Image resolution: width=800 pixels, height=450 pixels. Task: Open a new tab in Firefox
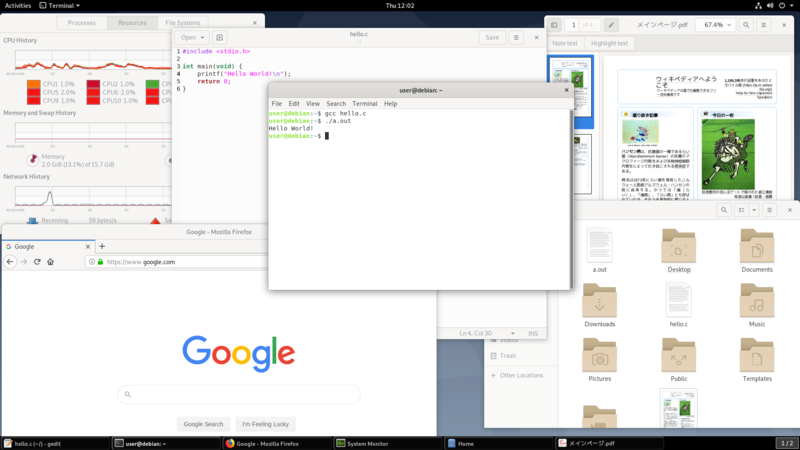point(102,246)
